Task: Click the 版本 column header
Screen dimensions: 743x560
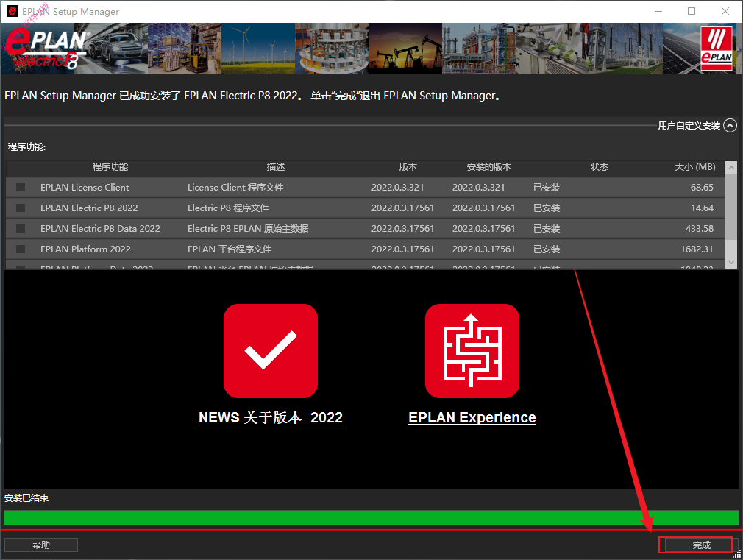Action: point(408,167)
